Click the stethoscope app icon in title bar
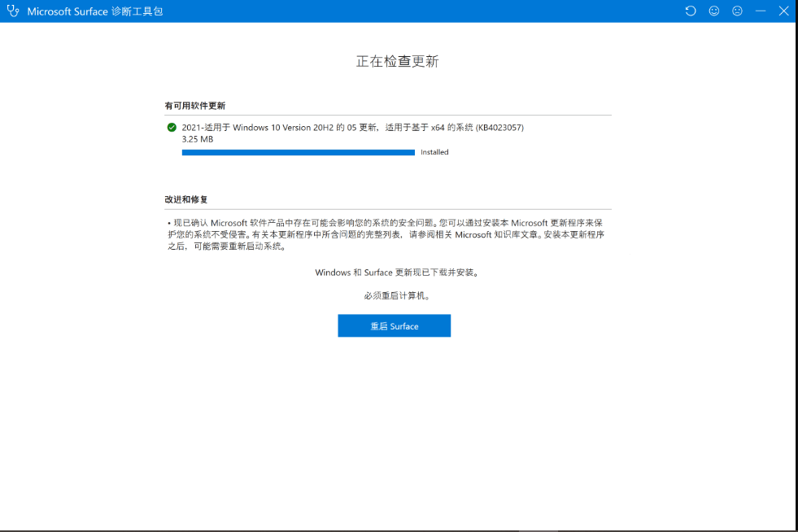Image resolution: width=798 pixels, height=532 pixels. (x=13, y=11)
